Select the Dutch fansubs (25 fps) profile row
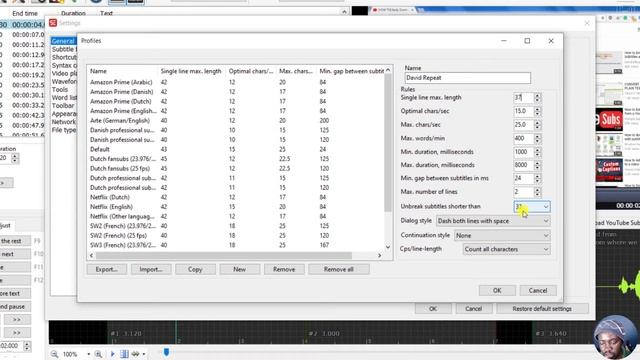The height and width of the screenshot is (360, 640). coord(236,169)
